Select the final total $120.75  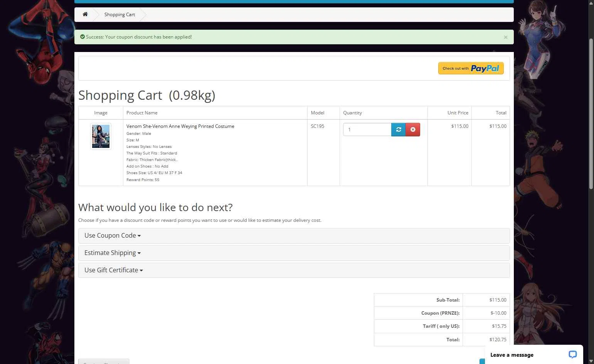498,340
